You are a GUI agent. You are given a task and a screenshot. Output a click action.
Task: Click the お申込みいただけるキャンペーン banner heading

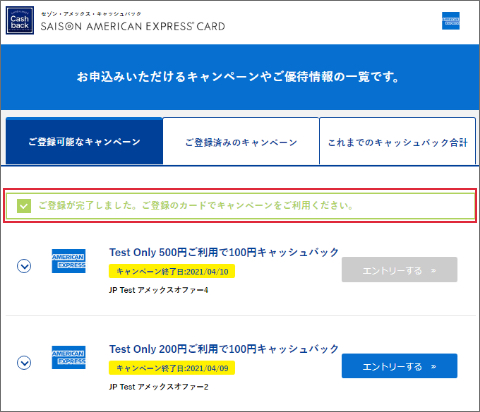[x=238, y=77]
